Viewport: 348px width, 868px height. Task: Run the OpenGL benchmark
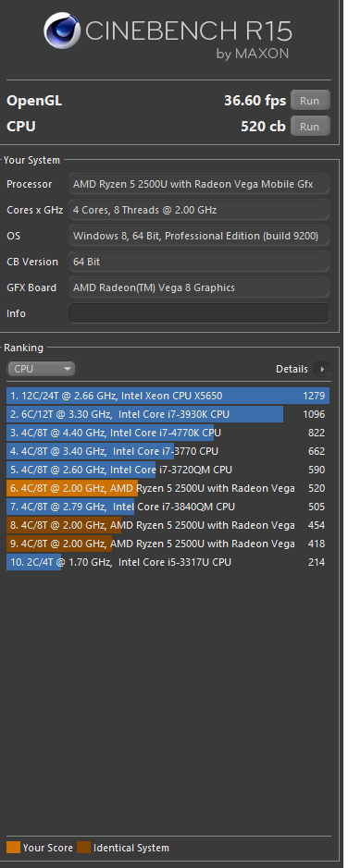pos(310,101)
